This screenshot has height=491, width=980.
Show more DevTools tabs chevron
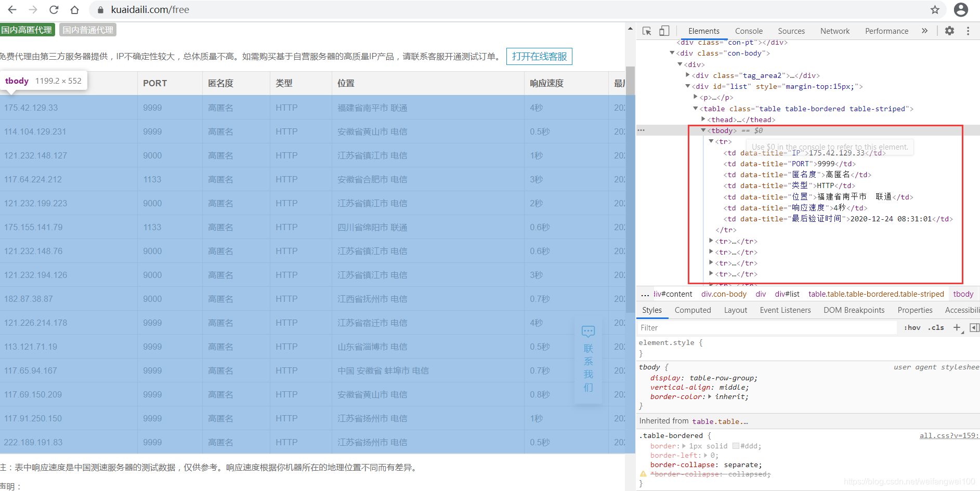click(x=924, y=31)
